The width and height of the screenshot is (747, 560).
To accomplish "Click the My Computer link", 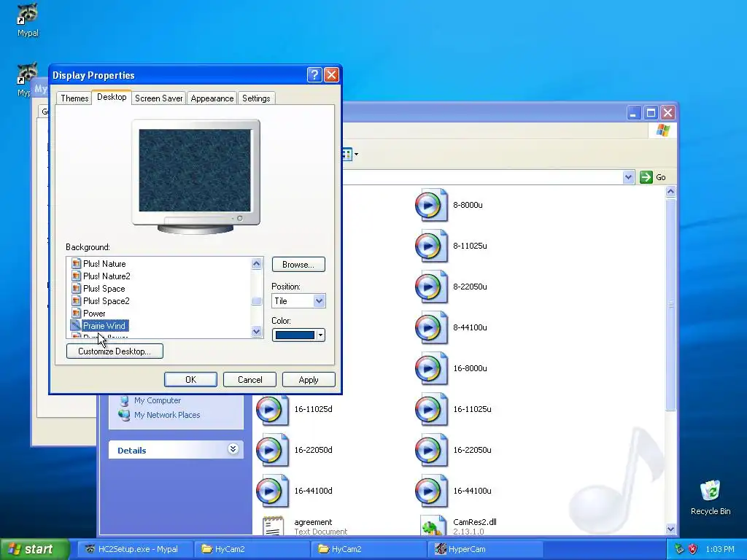I will pos(158,400).
